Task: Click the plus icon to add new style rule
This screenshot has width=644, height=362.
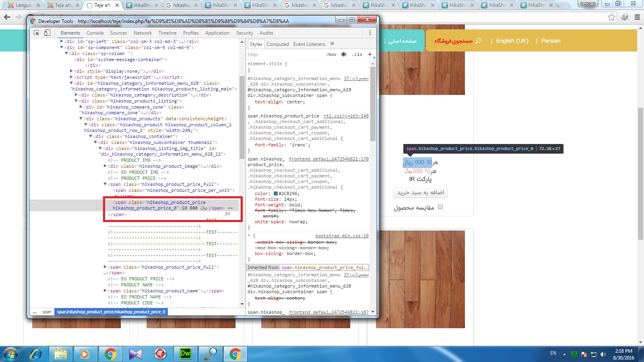Action: tap(370, 54)
